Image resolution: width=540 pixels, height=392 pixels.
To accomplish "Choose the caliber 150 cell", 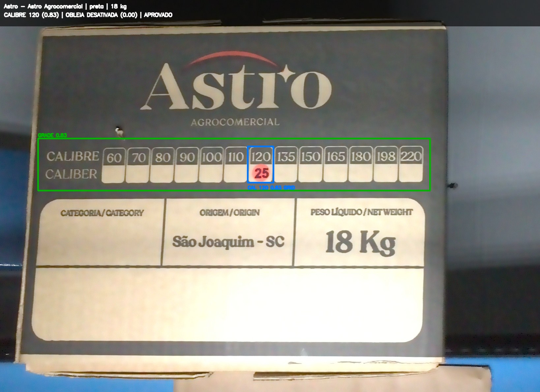I will point(310,164).
